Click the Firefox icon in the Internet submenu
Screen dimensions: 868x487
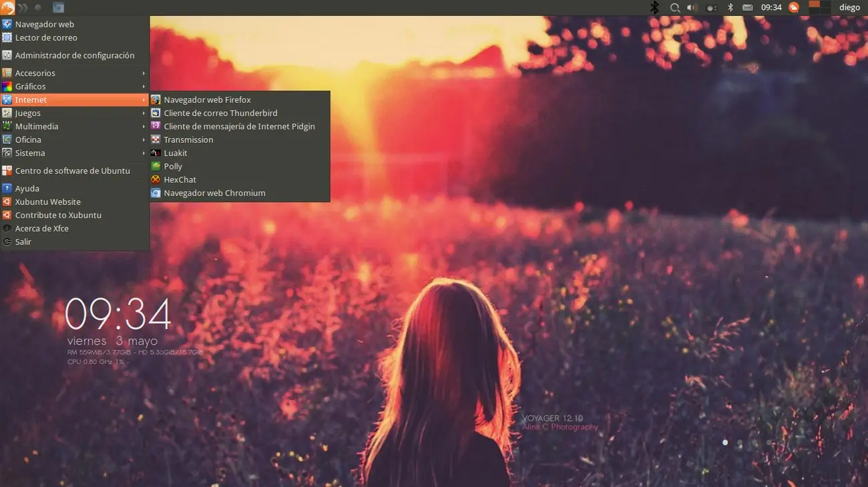click(156, 99)
